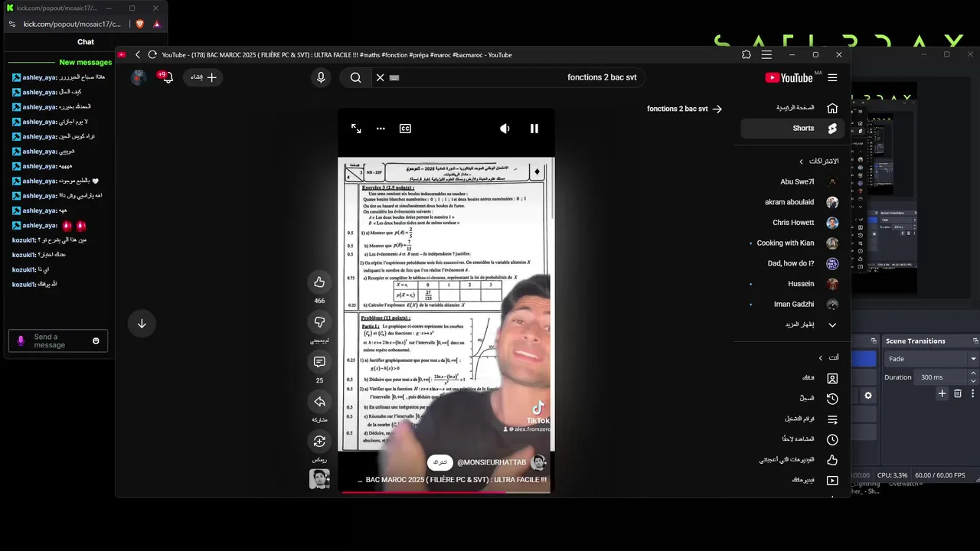The height and width of the screenshot is (551, 980).
Task: Open Liked videos in the sidebar
Action: point(793,460)
